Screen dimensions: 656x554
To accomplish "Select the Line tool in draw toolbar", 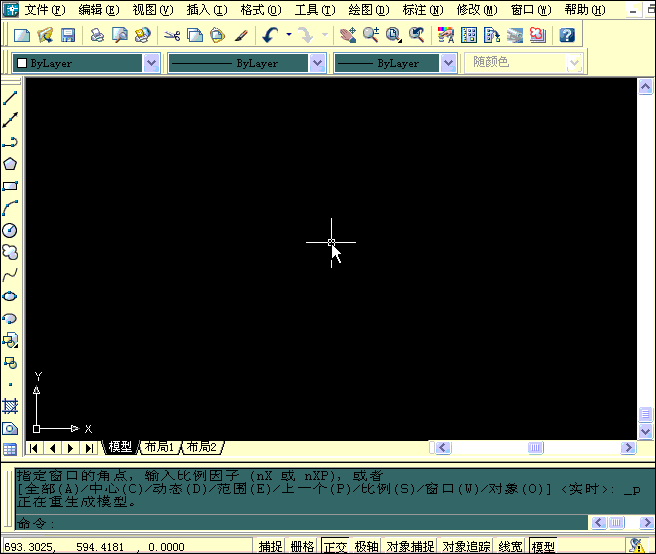I will (x=10, y=98).
